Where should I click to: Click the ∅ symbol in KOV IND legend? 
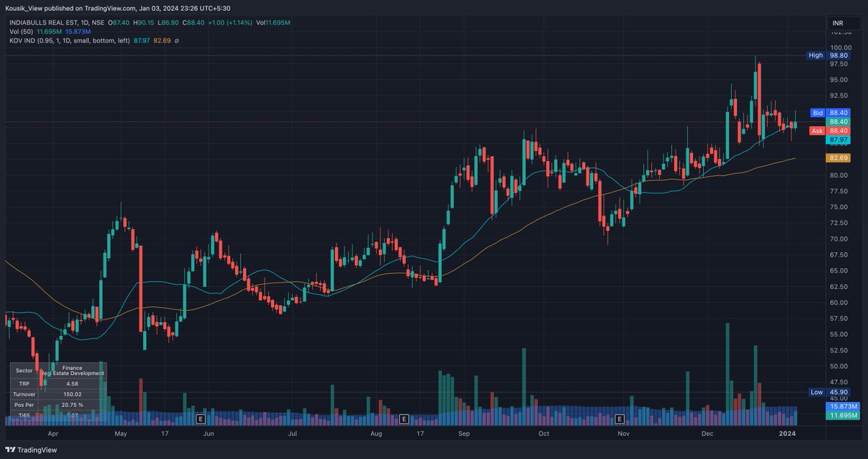pos(176,40)
